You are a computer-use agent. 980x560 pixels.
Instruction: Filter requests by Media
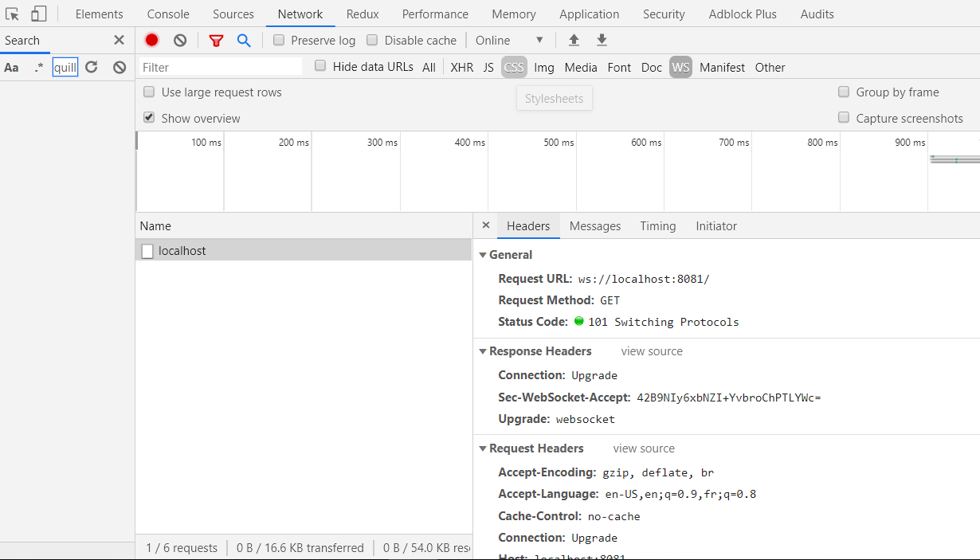(x=581, y=68)
